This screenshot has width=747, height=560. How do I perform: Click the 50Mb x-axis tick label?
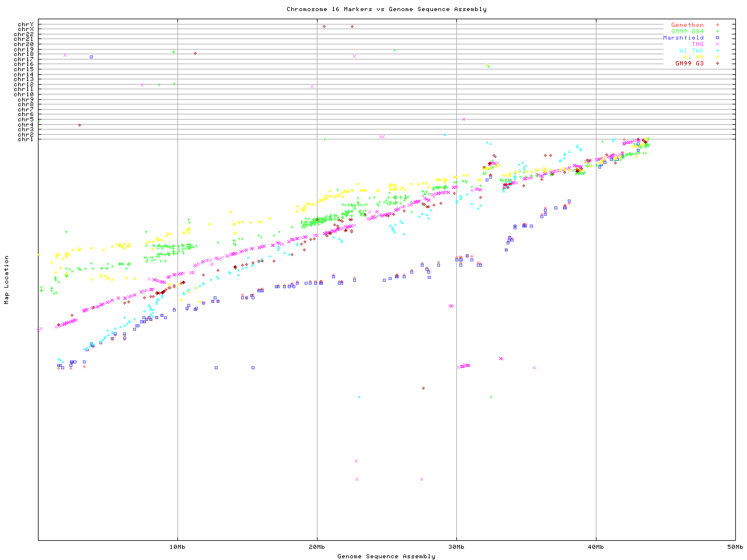735,547
